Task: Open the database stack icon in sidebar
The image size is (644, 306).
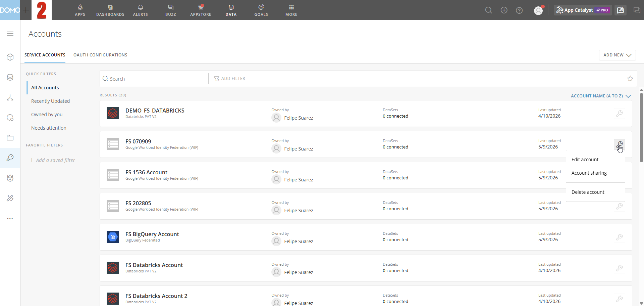Action: [10, 77]
